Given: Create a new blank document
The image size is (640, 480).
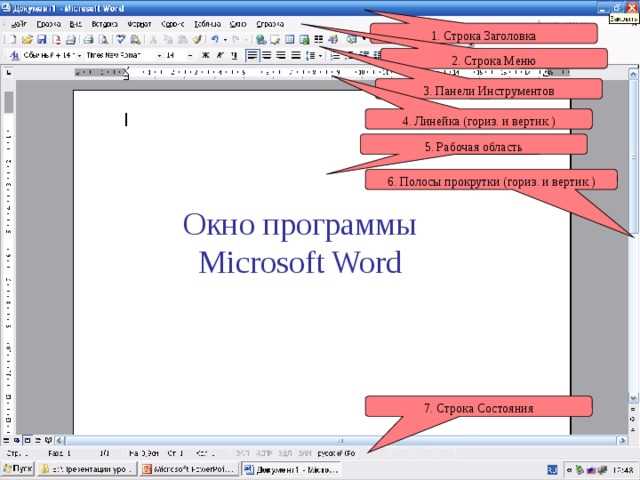Looking at the screenshot, I should coord(11,40).
